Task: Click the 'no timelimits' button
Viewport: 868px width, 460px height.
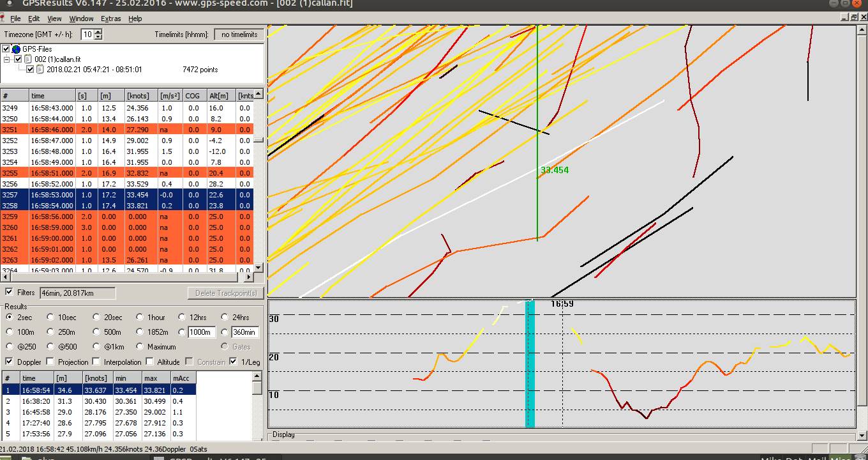Action: pos(239,34)
